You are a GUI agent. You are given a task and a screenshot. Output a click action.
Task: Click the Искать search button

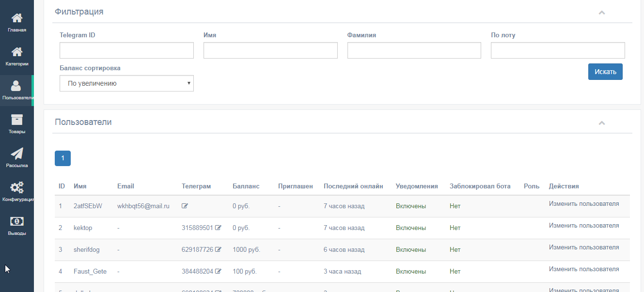605,72
